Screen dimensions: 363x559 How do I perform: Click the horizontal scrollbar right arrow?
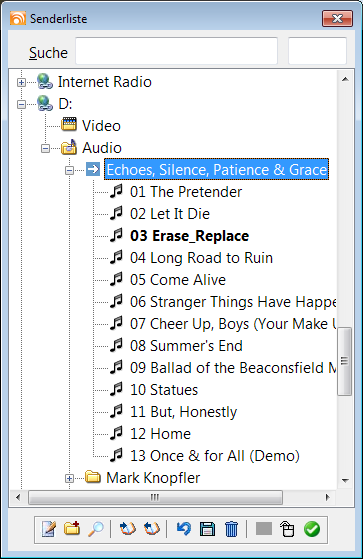327,497
